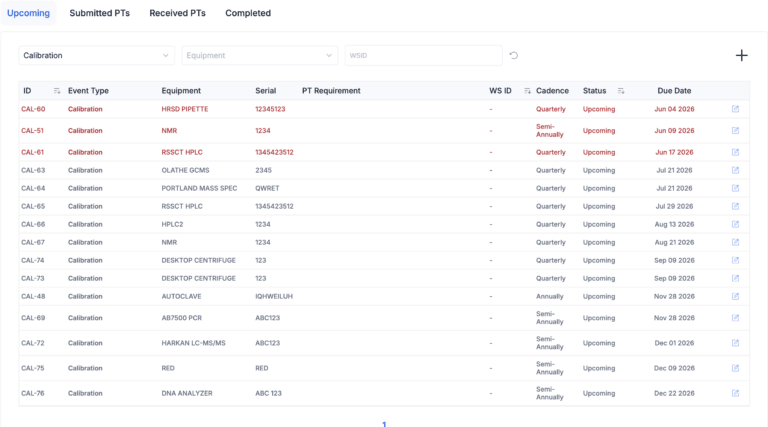Focus the WSID search field

click(424, 55)
